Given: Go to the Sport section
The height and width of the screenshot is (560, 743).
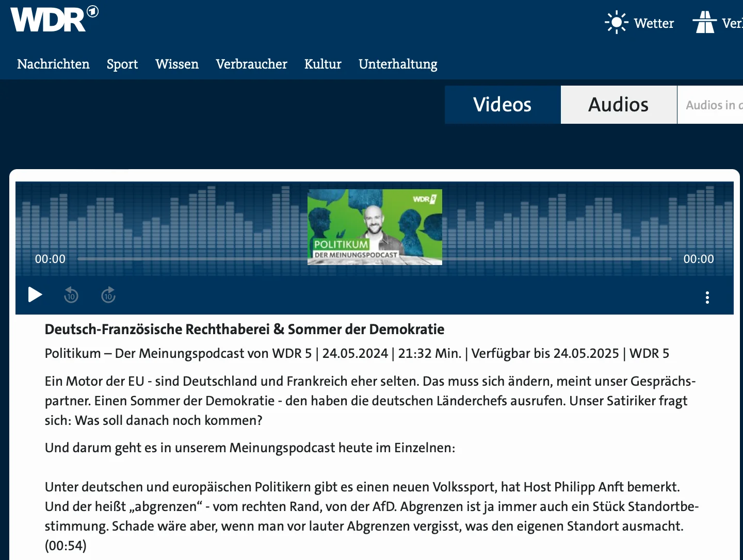Looking at the screenshot, I should tap(122, 64).
